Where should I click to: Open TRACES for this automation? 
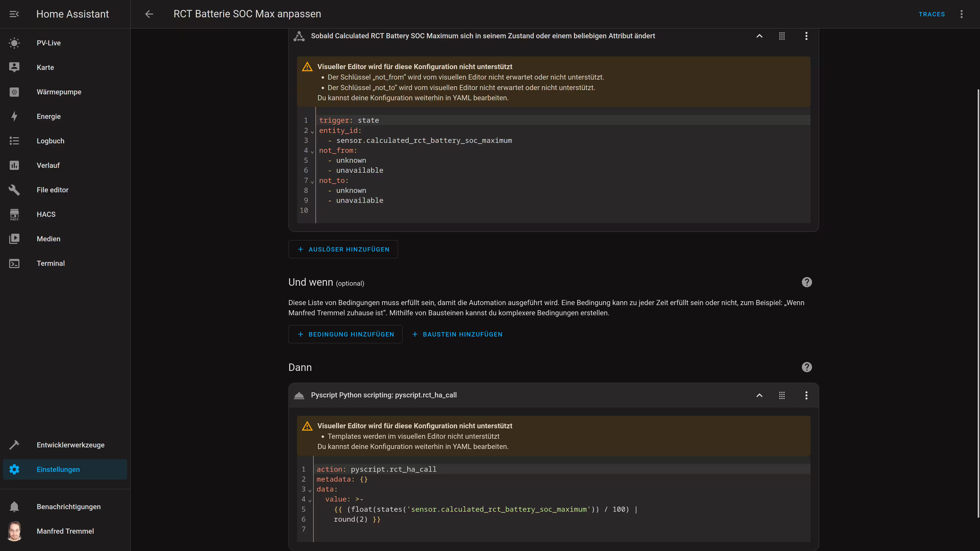click(x=932, y=14)
